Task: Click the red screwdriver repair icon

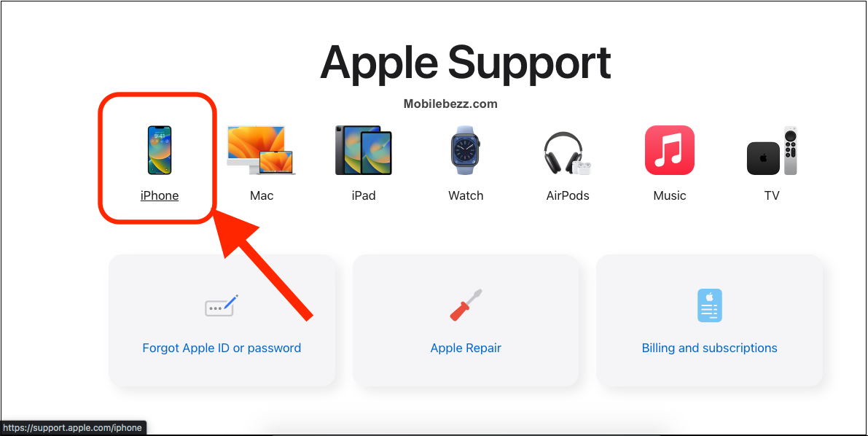Action: click(x=466, y=305)
